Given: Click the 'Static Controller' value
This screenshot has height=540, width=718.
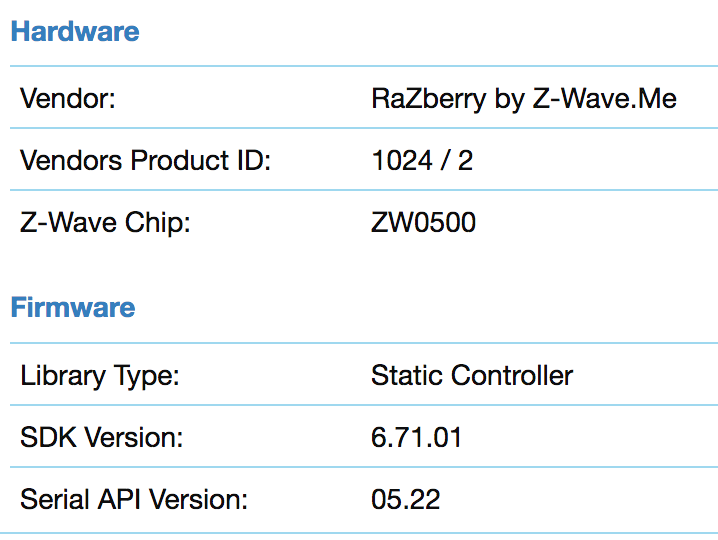Looking at the screenshot, I should (472, 376).
